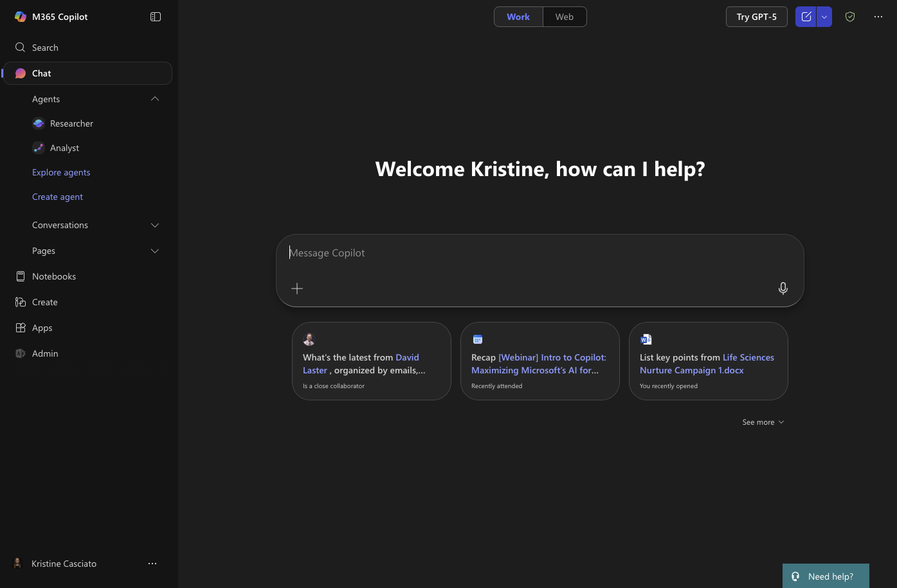Open the Admin section in sidebar
This screenshot has height=588, width=897.
pos(45,353)
